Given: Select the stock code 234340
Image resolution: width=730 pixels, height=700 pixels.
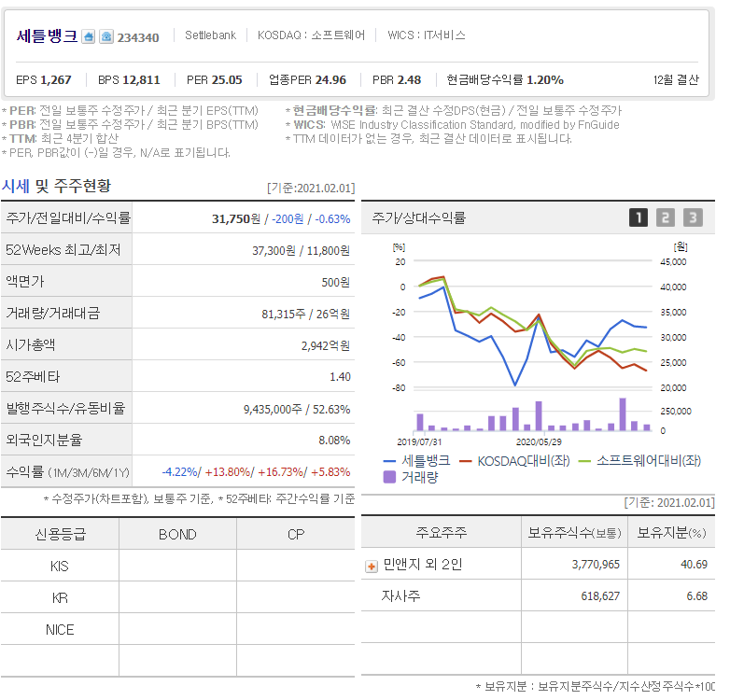Looking at the screenshot, I should click(x=138, y=37).
